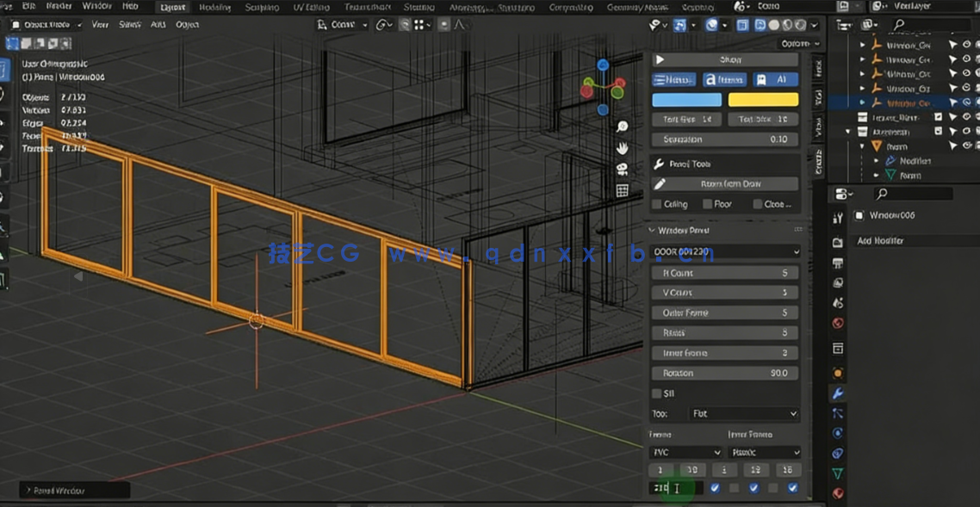Open the PVC frame material dropdown
The image size is (980, 507).
(x=685, y=452)
